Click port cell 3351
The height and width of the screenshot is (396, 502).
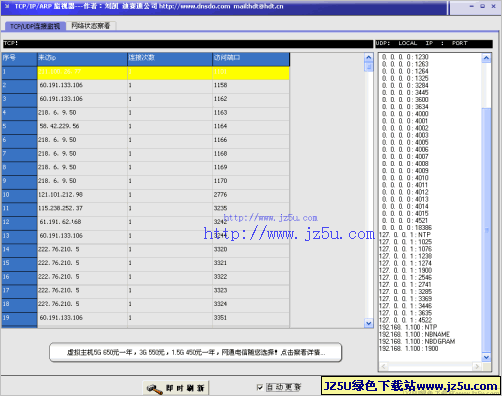click(x=251, y=319)
